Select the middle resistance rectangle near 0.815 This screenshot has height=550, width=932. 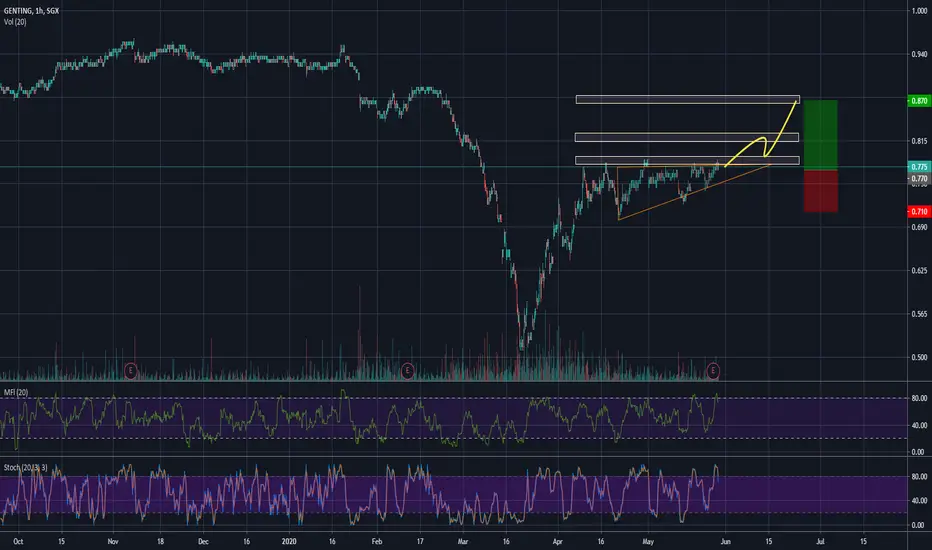687,137
